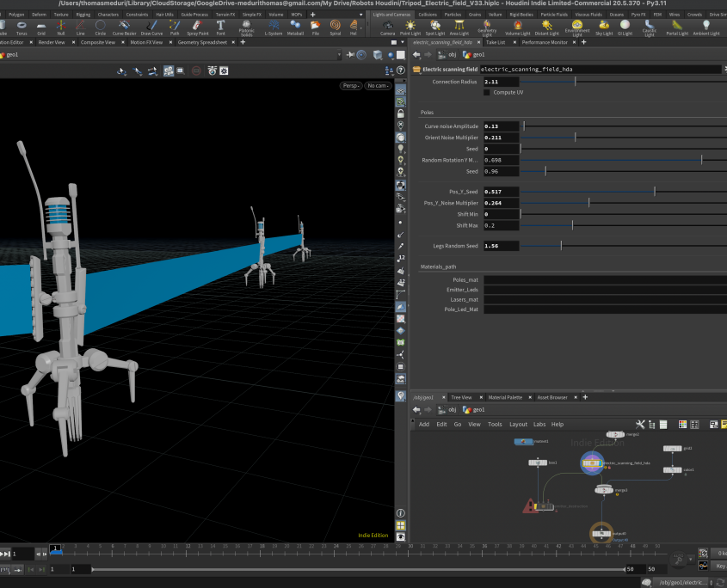This screenshot has width=727, height=588.
Task: Add a Spot Light from shelf
Action: [x=435, y=28]
